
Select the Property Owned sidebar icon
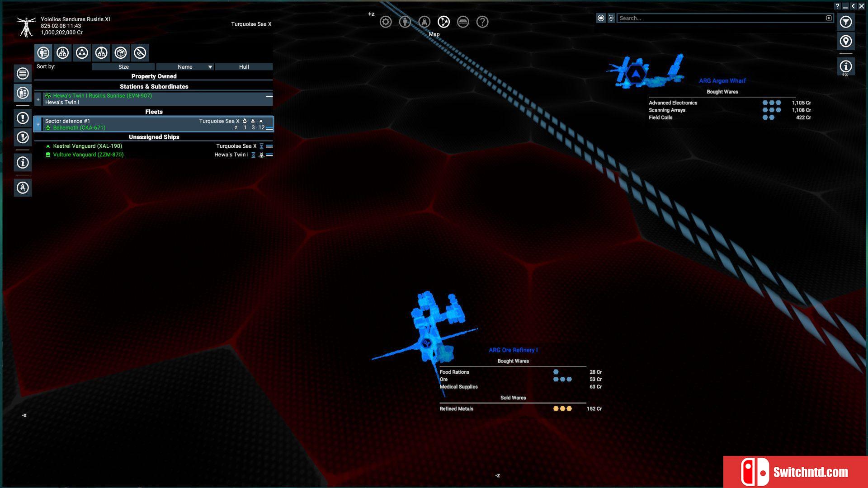tap(23, 93)
